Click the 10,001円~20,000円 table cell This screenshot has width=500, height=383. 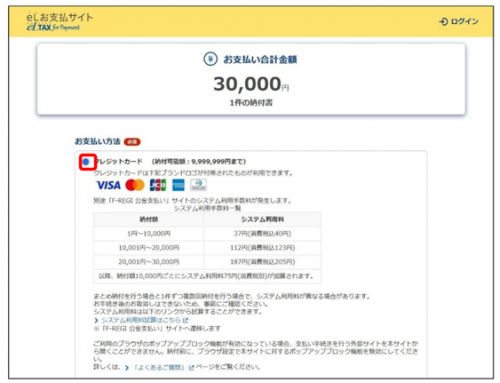[x=149, y=248]
